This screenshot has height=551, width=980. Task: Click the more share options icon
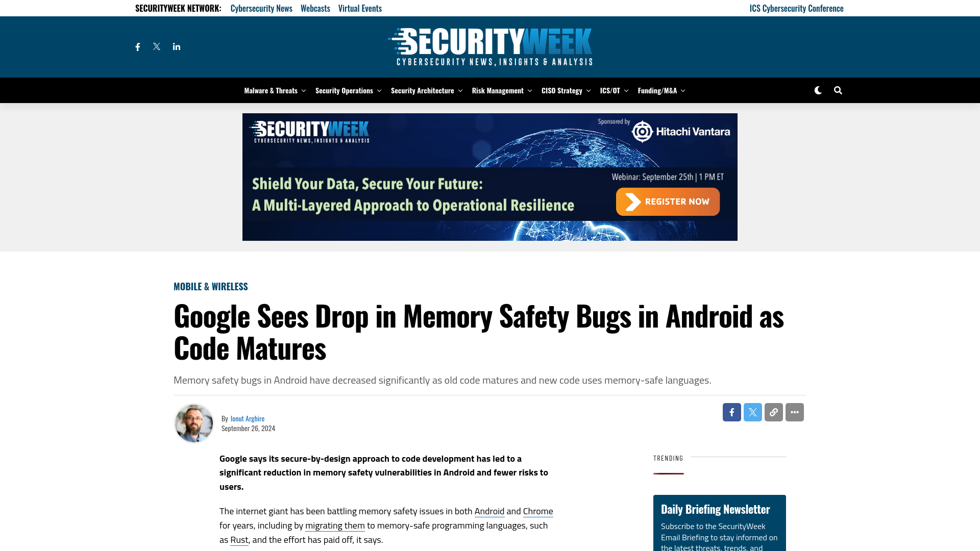(794, 412)
